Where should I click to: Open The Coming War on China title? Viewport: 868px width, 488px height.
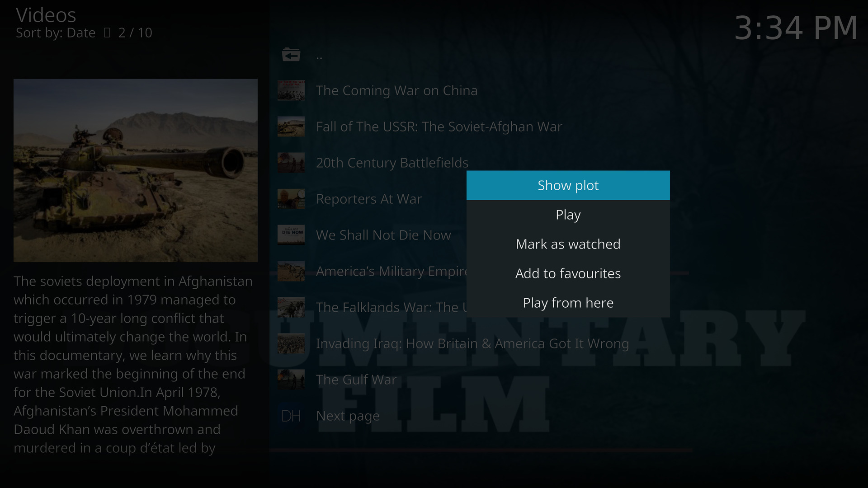pyautogui.click(x=396, y=90)
